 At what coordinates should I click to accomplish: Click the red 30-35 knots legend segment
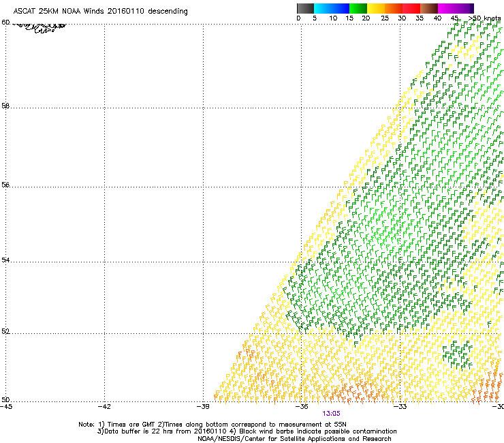(411, 8)
